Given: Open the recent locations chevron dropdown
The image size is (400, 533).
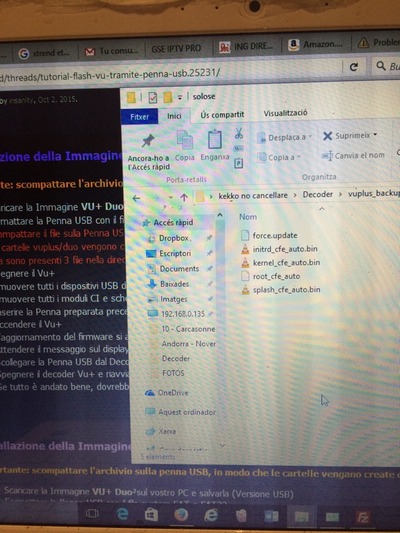Looking at the screenshot, I should coord(171,197).
